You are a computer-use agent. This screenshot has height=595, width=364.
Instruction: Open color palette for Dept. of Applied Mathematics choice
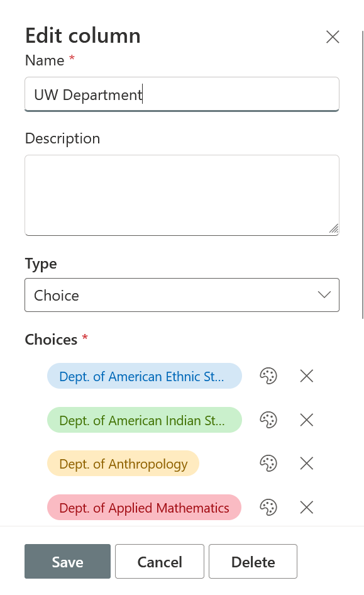[x=268, y=507]
